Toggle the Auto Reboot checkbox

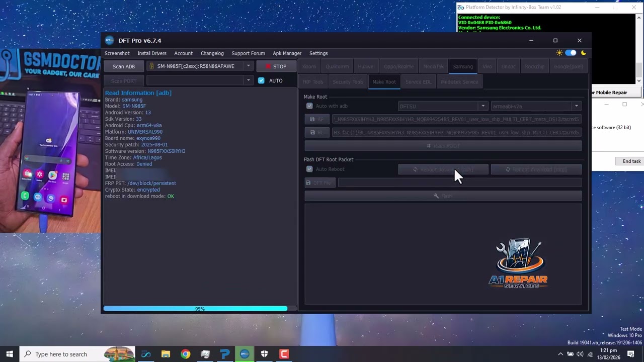click(x=309, y=169)
